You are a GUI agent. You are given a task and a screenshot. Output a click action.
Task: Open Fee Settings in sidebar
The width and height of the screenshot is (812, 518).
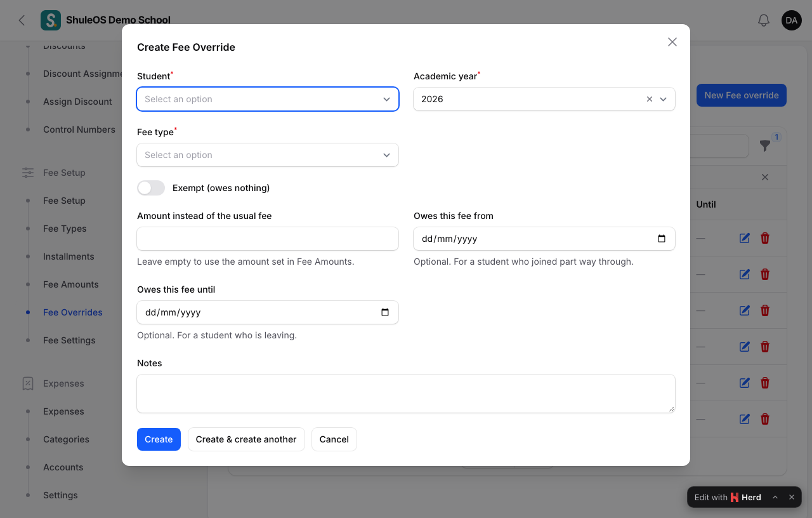click(69, 340)
